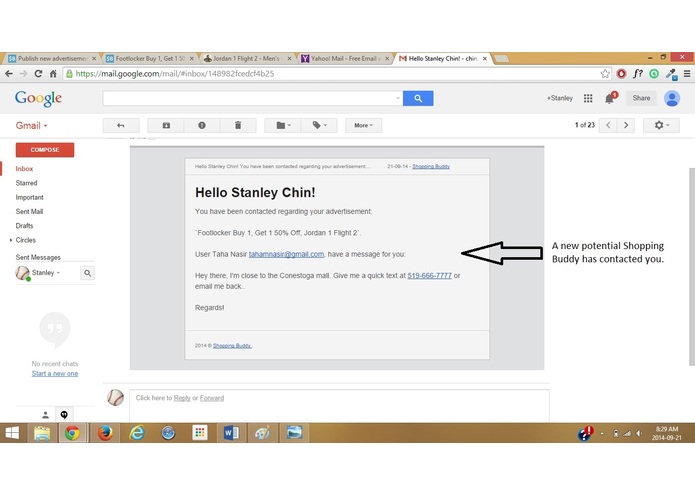
Task: Switch to the Footlocker Buy 1, Get 1 tab
Action: click(150, 58)
